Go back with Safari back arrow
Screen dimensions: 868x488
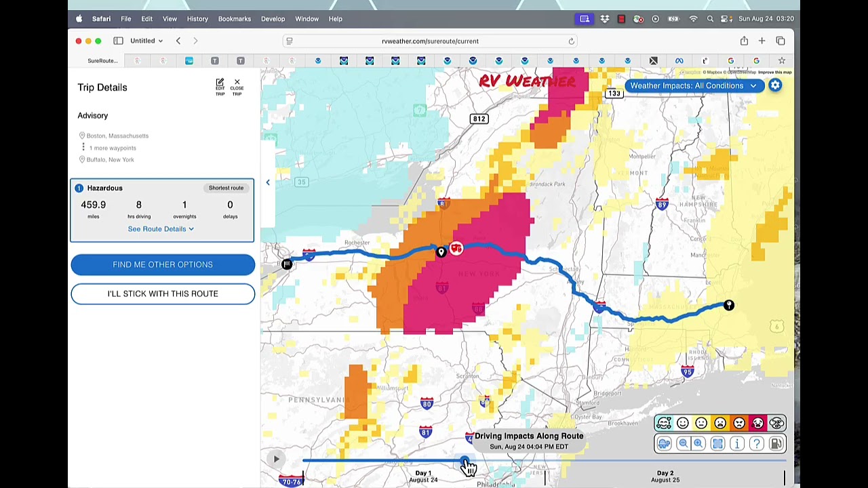(178, 41)
